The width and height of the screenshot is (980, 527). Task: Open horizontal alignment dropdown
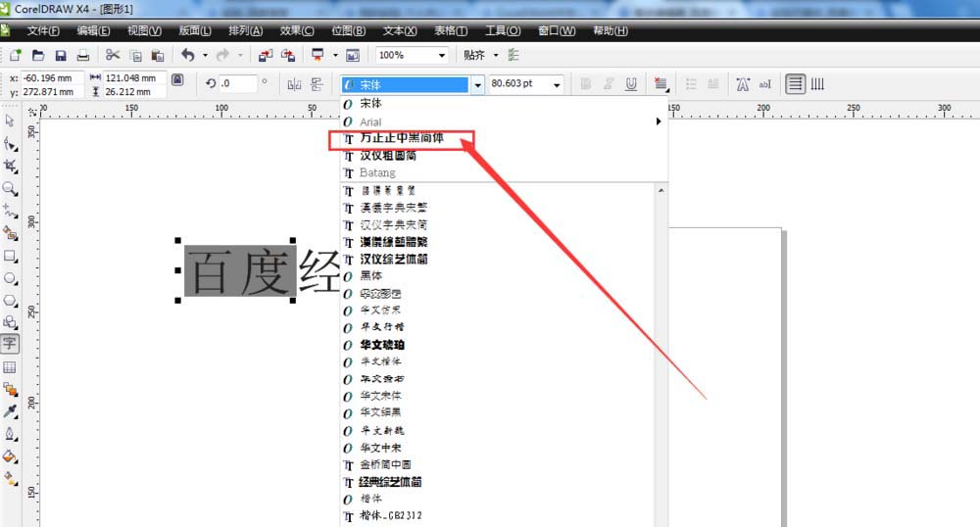click(x=661, y=84)
